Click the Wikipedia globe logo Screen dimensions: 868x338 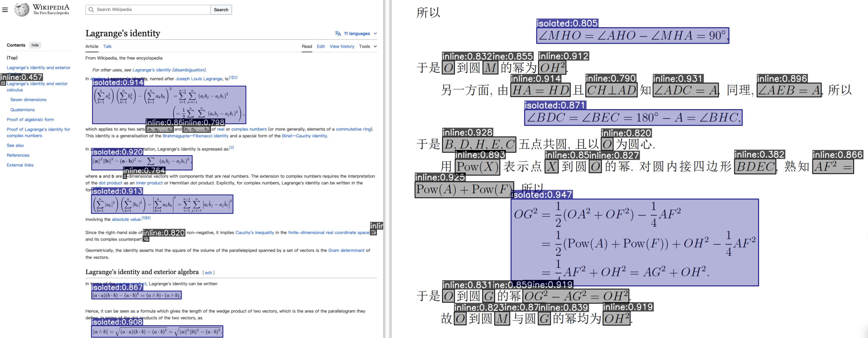[x=21, y=9]
